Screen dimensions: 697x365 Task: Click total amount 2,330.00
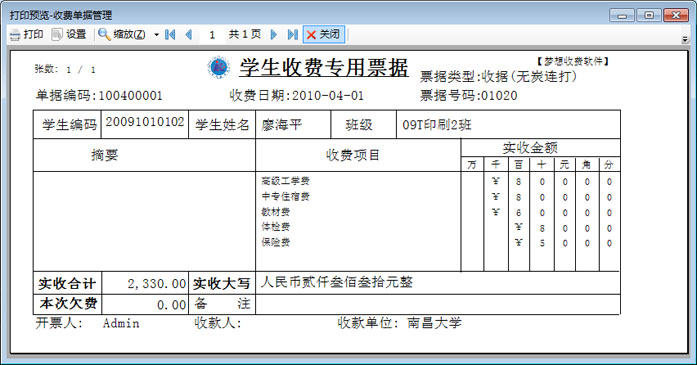click(157, 284)
